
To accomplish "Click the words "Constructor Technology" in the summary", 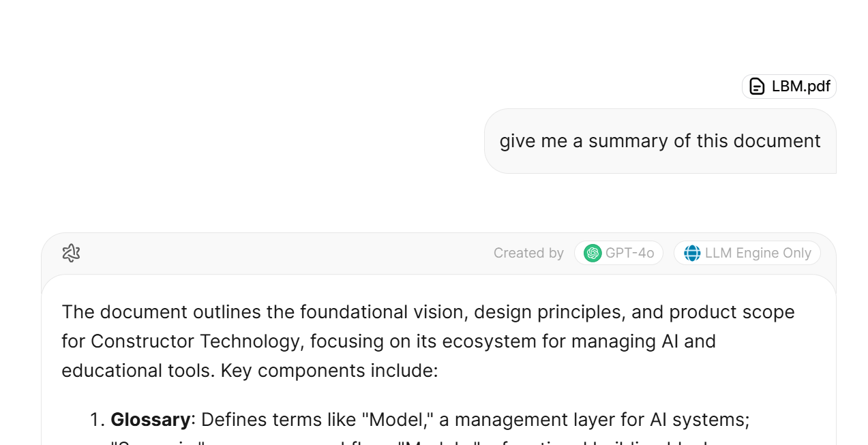I will (195, 341).
